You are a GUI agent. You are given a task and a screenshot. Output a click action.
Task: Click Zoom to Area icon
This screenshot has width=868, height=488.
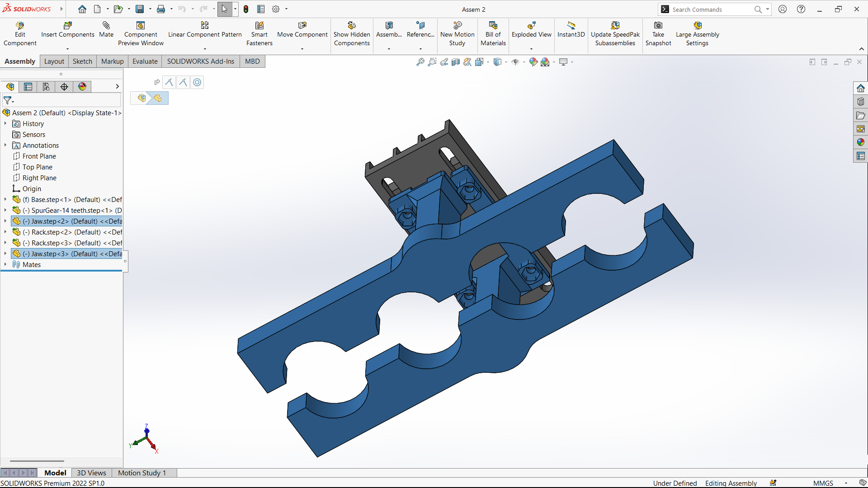coord(432,62)
